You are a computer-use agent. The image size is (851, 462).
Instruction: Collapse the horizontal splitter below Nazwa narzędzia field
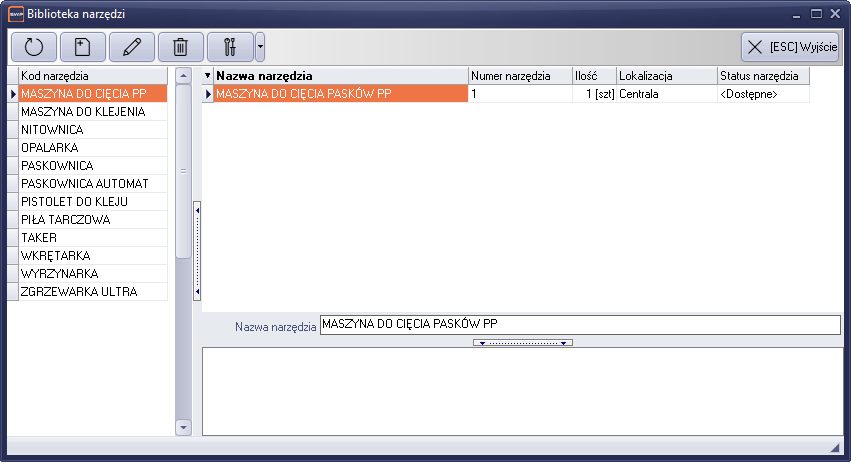[522, 343]
